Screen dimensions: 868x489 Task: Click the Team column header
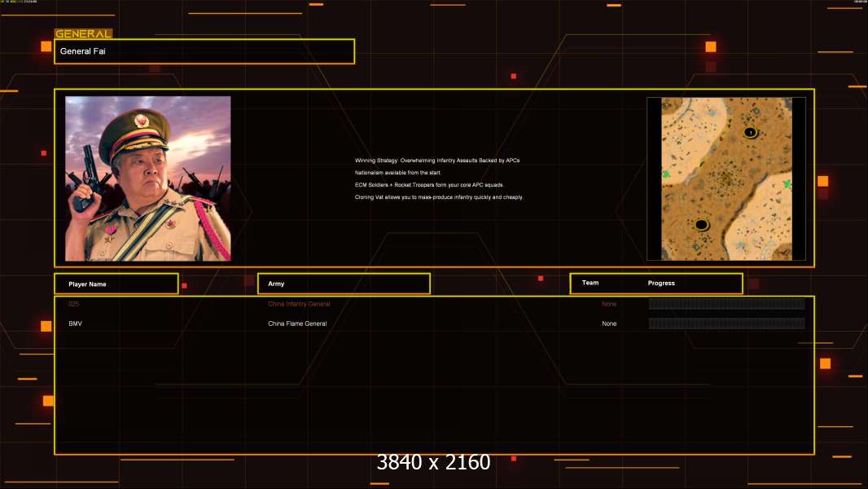tap(590, 283)
